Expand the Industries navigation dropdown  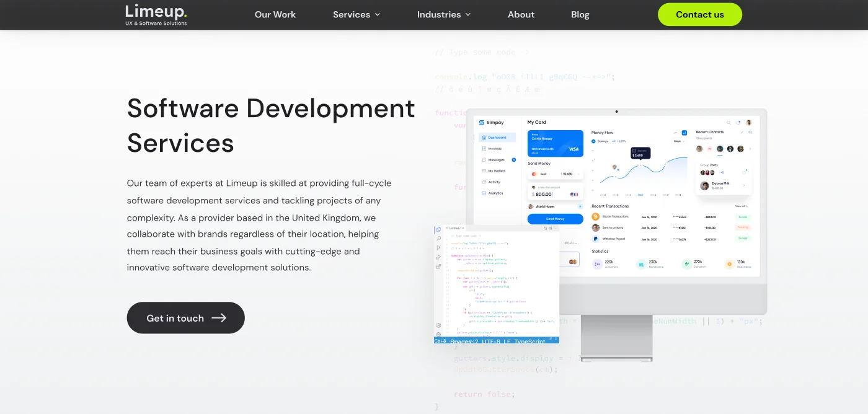(x=444, y=14)
